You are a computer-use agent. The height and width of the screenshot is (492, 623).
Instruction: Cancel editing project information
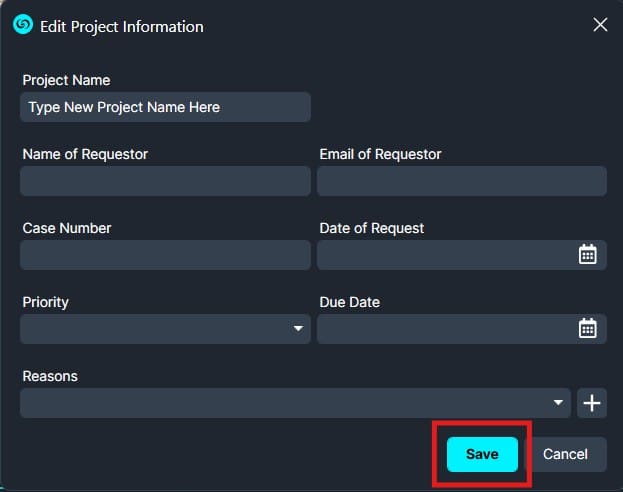coord(565,454)
